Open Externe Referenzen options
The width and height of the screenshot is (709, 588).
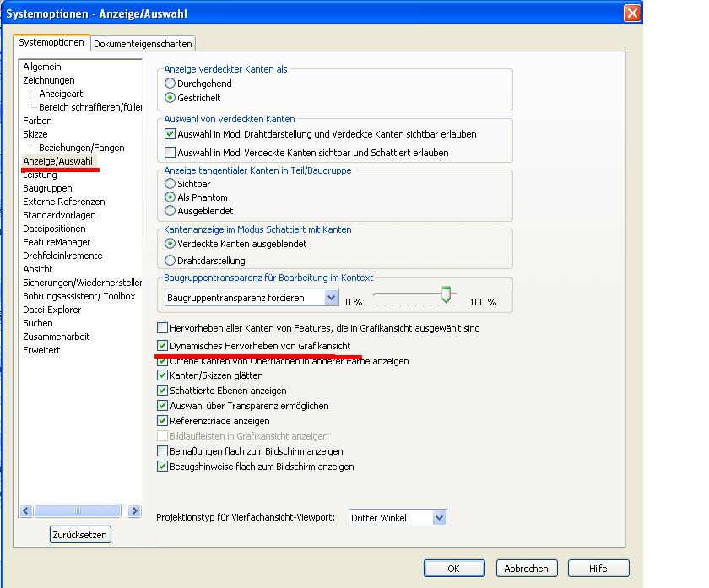pos(64,202)
